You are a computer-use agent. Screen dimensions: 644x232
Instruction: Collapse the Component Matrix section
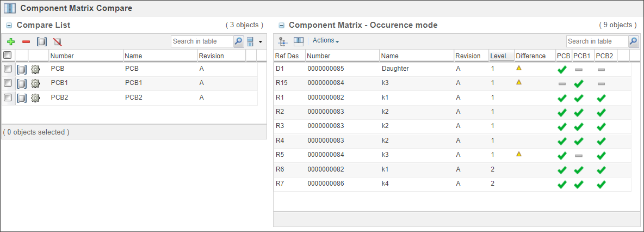281,26
